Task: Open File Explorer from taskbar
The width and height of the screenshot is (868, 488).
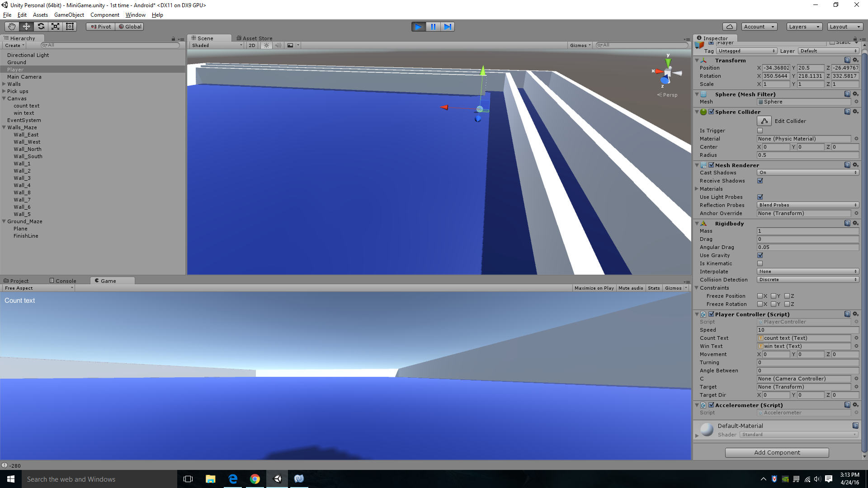Action: 211,479
